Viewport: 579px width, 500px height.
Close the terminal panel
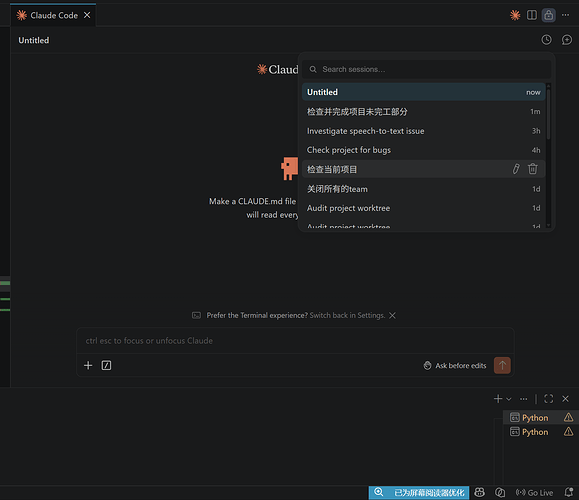pyautogui.click(x=565, y=399)
